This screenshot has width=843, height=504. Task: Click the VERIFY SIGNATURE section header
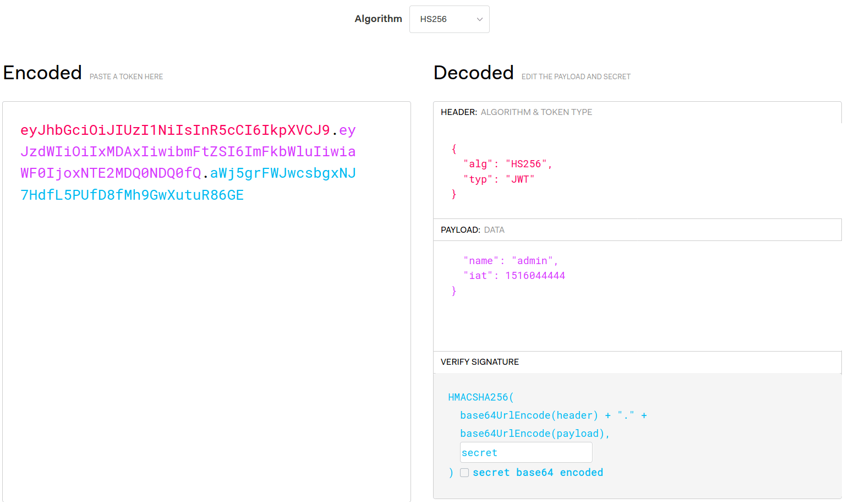pyautogui.click(x=479, y=362)
